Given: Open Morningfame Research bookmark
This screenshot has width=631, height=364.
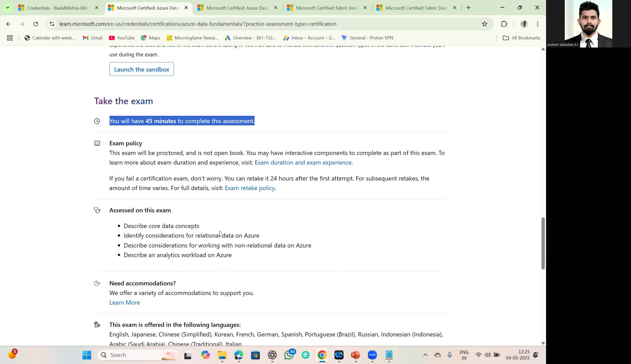Looking at the screenshot, I should coord(192,38).
